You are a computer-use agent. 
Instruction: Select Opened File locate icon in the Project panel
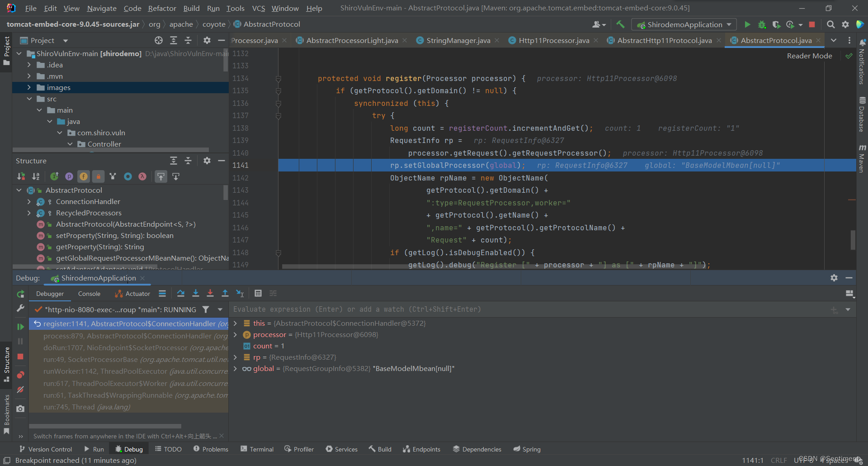pos(159,40)
